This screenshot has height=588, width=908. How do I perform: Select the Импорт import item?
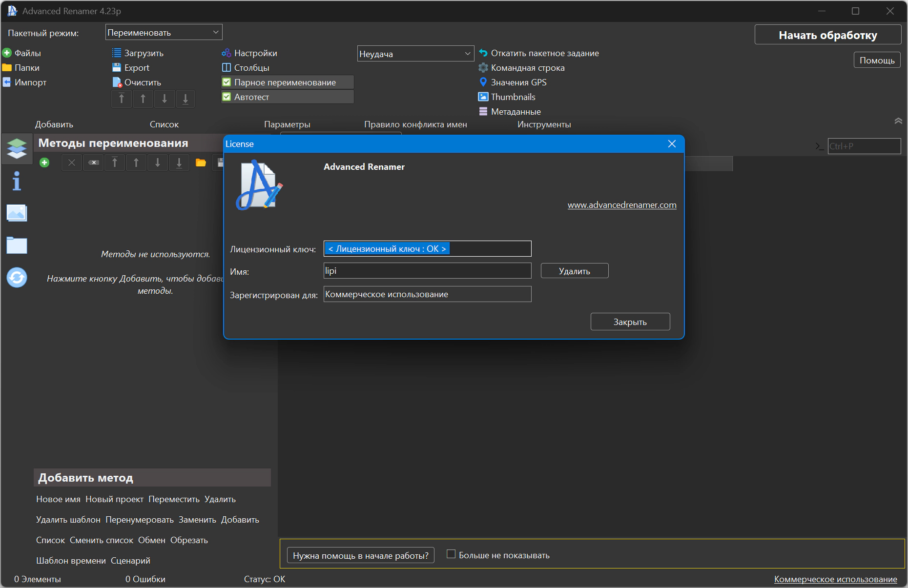tap(24, 82)
